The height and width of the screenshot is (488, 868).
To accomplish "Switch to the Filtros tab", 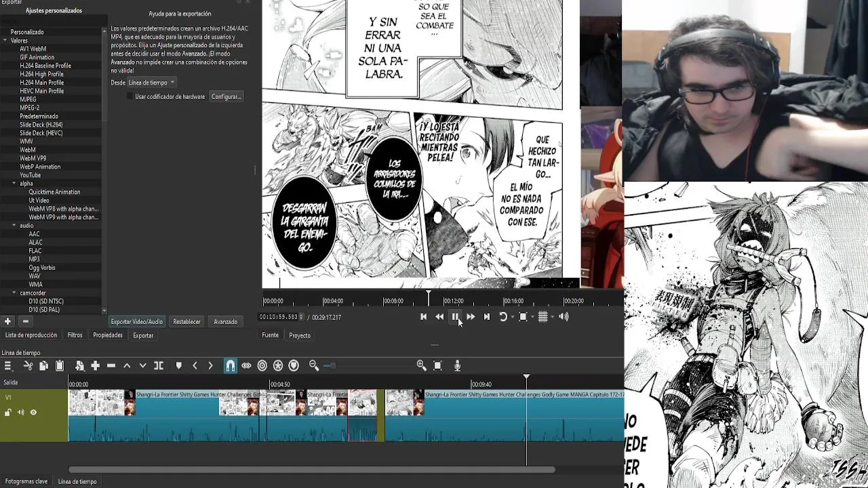I will click(x=75, y=335).
